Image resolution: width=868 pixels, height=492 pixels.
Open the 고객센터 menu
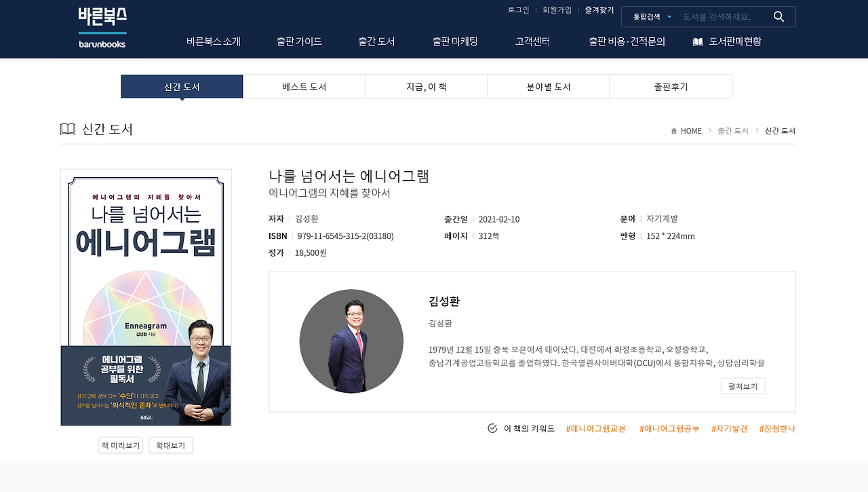(x=532, y=41)
